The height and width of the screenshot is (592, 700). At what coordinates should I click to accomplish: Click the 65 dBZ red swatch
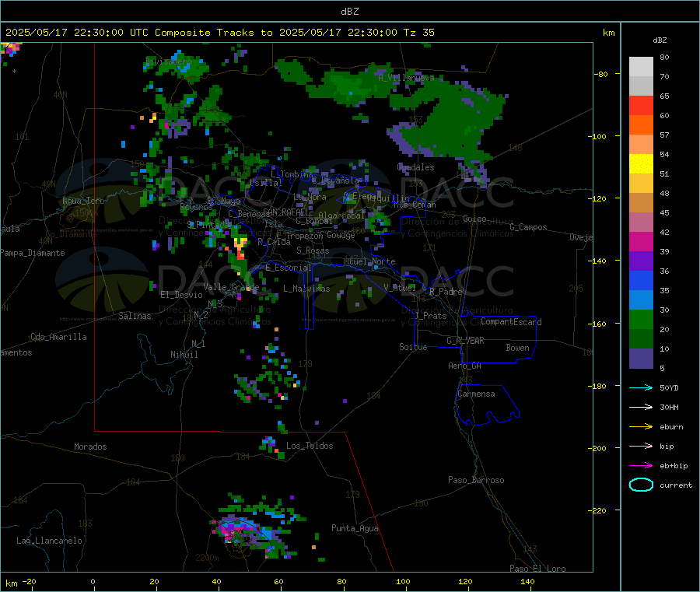[641, 105]
